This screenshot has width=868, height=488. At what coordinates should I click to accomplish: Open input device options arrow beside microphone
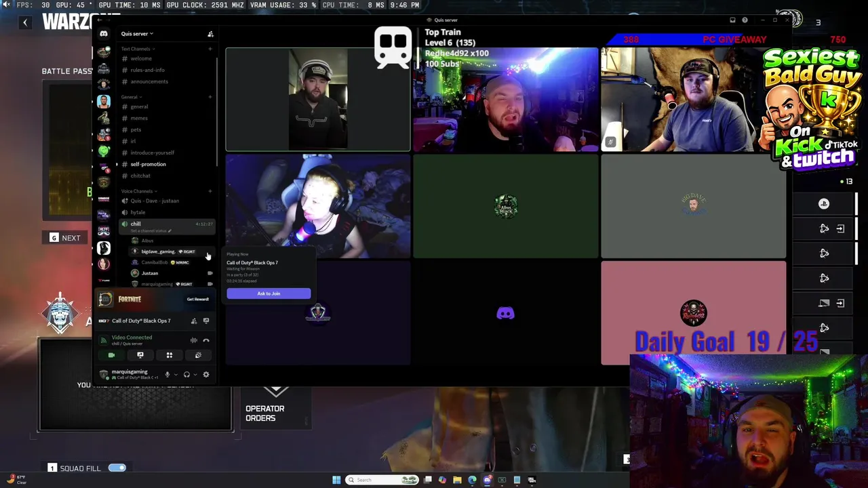[x=176, y=374]
